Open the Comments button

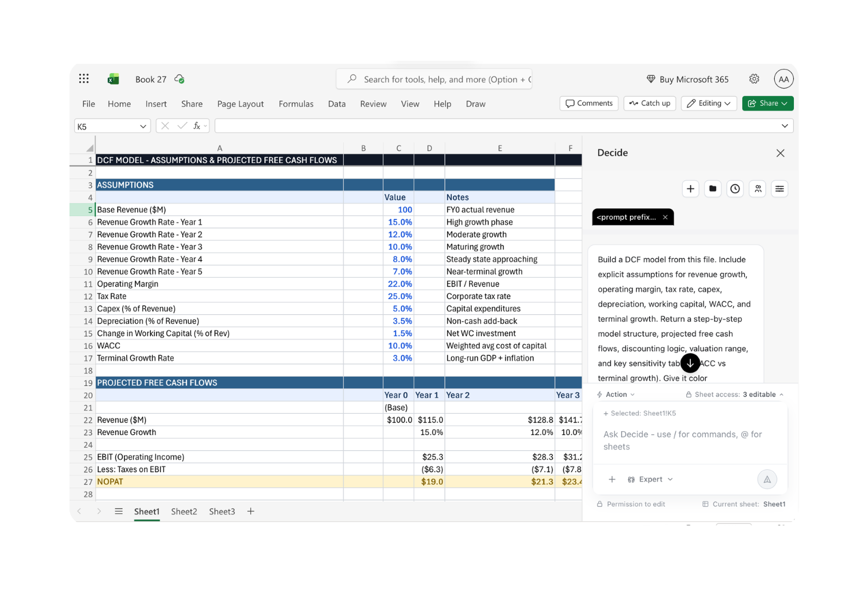(589, 103)
